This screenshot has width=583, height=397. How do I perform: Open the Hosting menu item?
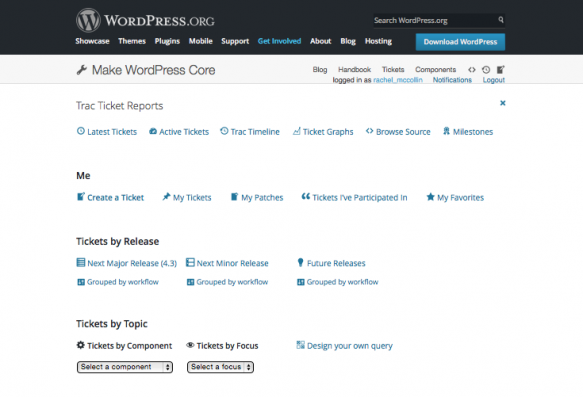(x=378, y=41)
